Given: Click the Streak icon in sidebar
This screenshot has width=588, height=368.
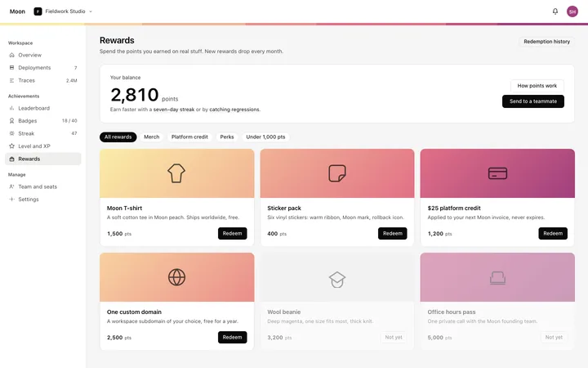Looking at the screenshot, I should click(11, 133).
